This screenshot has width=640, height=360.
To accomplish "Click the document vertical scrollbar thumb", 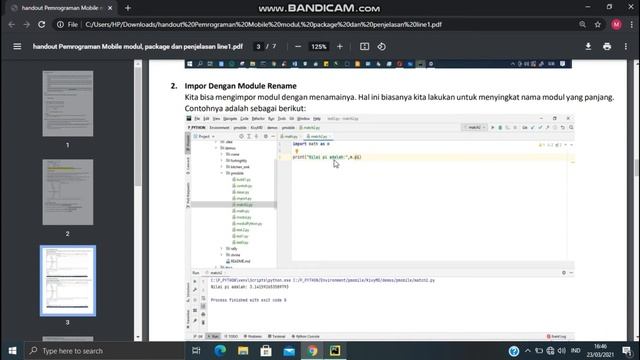I will coord(636,167).
